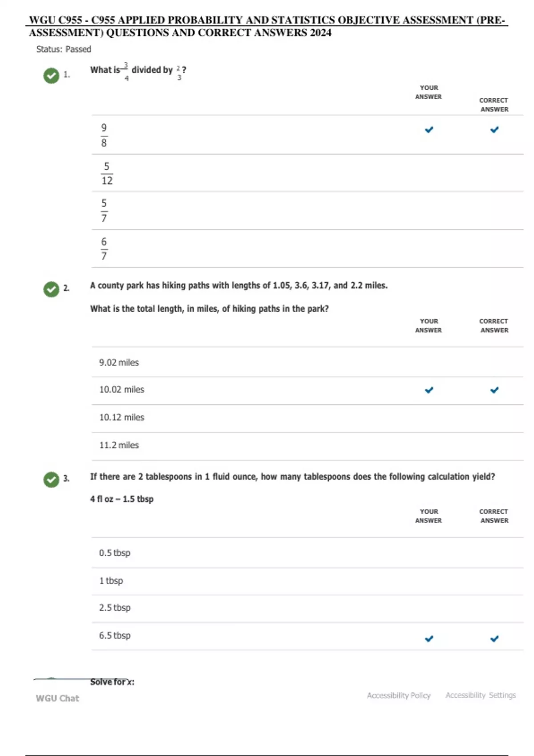Open the Accessibility Settings link
Screen dimensions: 534x756
[x=481, y=695]
